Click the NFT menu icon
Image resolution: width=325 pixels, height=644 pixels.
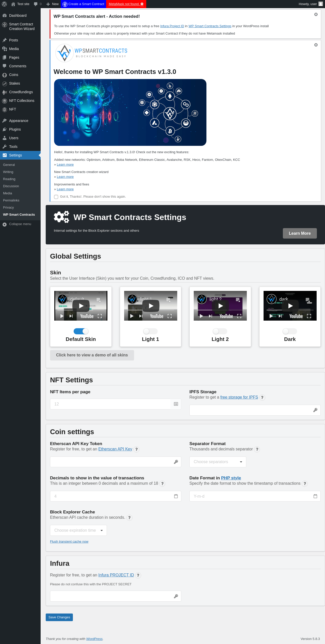point(5,109)
